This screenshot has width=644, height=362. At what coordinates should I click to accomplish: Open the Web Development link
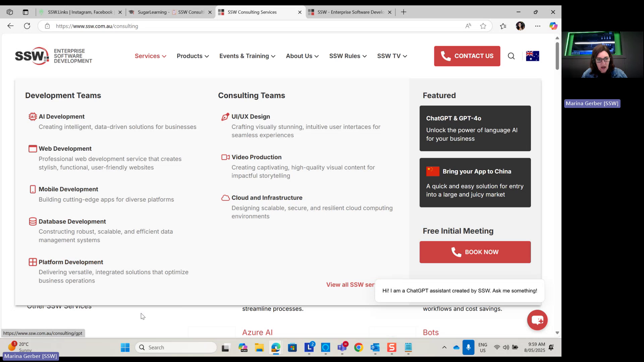(65, 149)
